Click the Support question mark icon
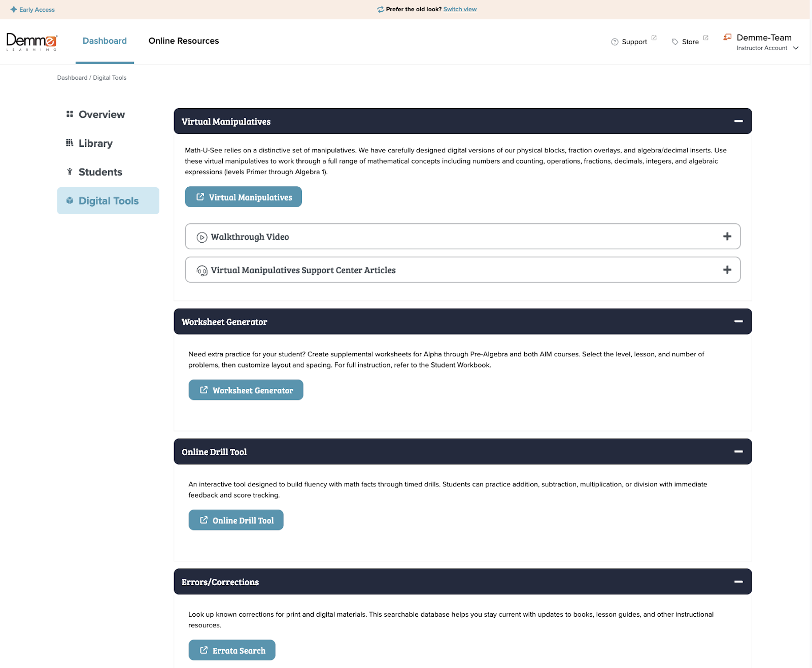The width and height of the screenshot is (812, 668). click(615, 42)
